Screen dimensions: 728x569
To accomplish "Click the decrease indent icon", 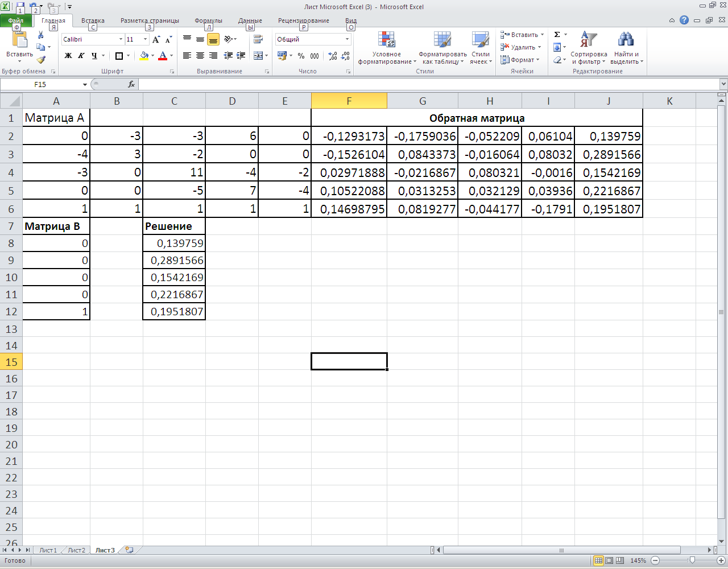I will 228,56.
